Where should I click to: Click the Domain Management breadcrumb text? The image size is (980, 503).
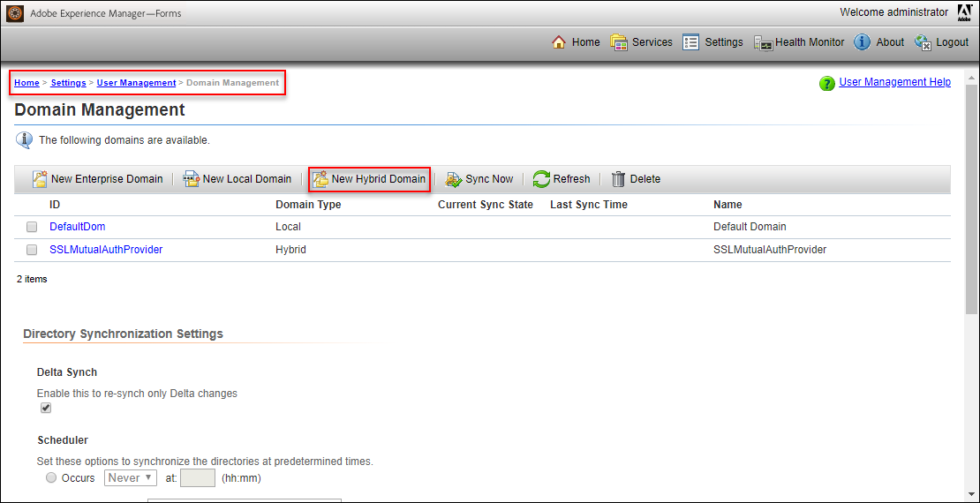coord(232,82)
